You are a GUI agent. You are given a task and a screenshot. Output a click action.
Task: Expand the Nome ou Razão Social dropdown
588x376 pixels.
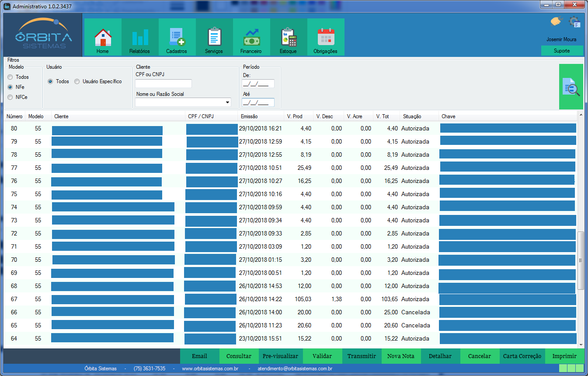pos(227,102)
